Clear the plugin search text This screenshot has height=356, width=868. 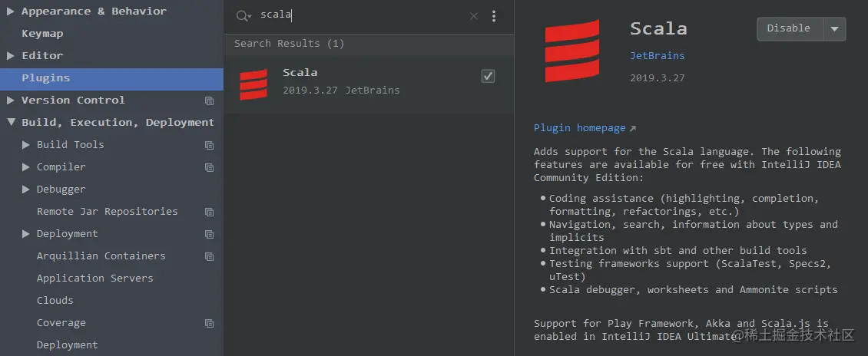(473, 16)
